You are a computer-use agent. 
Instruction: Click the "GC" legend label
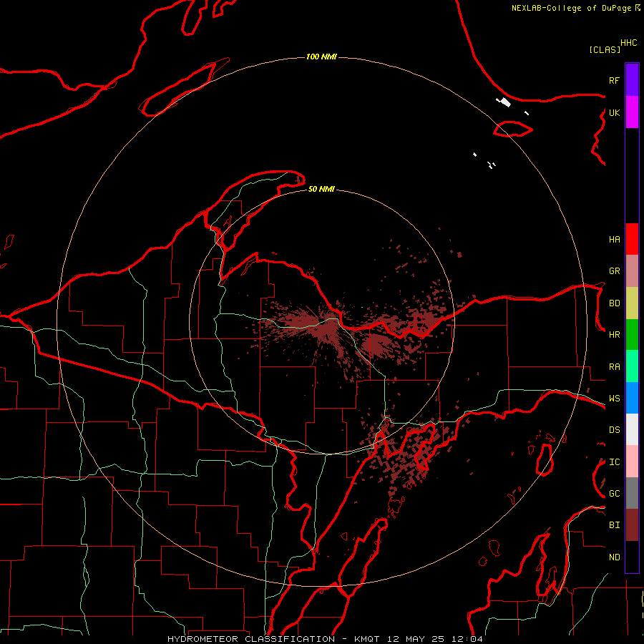click(x=614, y=494)
